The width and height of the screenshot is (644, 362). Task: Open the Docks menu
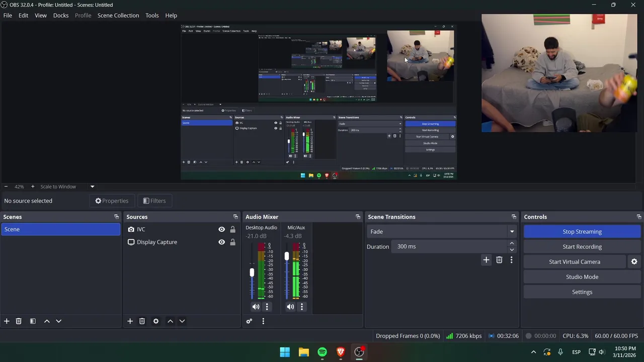(x=61, y=15)
